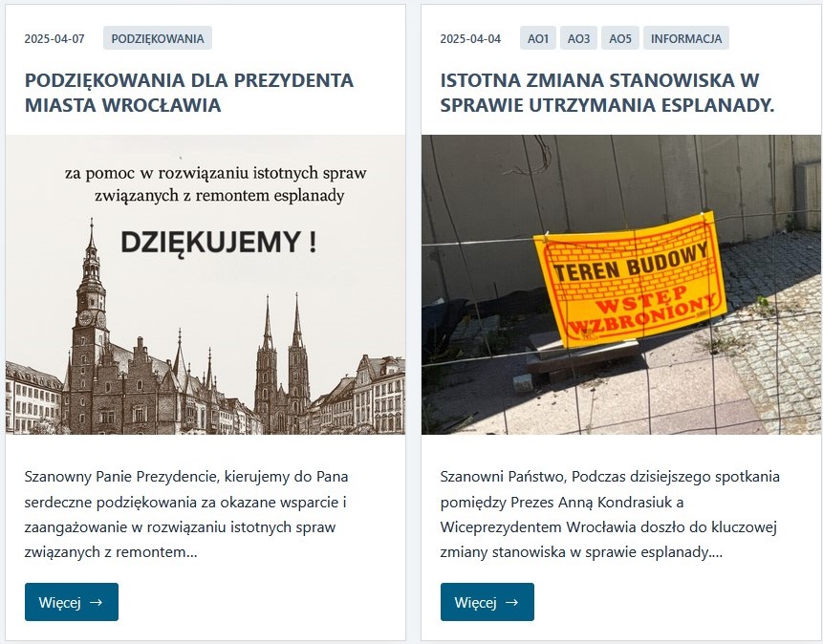
Task: Click the 2025-04-07 date label
Action: [54, 39]
